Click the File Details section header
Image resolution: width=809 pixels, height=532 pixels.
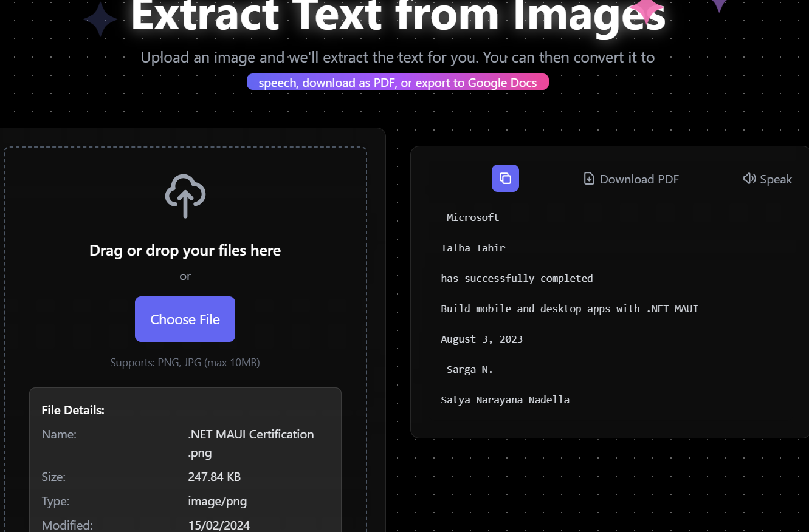(73, 410)
